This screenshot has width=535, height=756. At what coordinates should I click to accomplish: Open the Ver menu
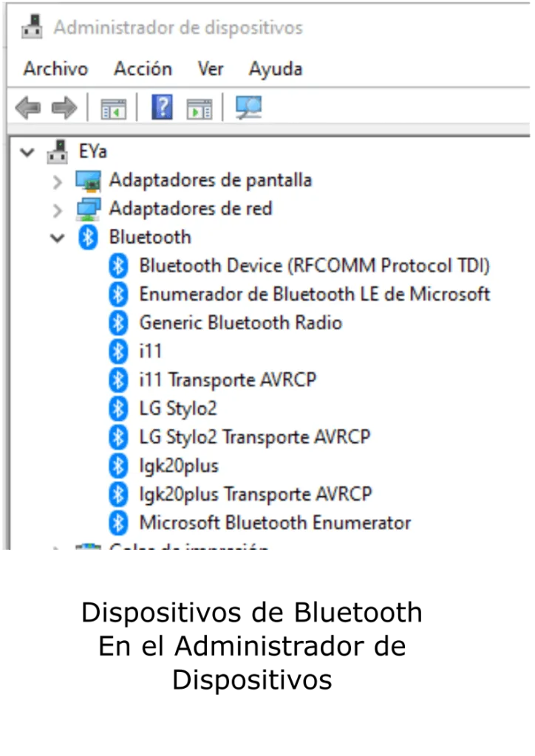pyautogui.click(x=211, y=69)
